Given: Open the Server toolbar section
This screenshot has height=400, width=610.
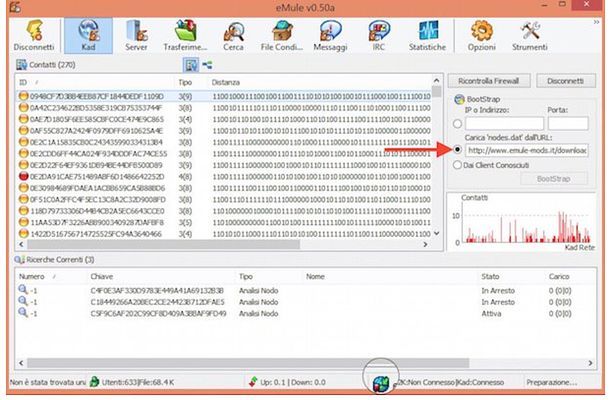Looking at the screenshot, I should (136, 36).
